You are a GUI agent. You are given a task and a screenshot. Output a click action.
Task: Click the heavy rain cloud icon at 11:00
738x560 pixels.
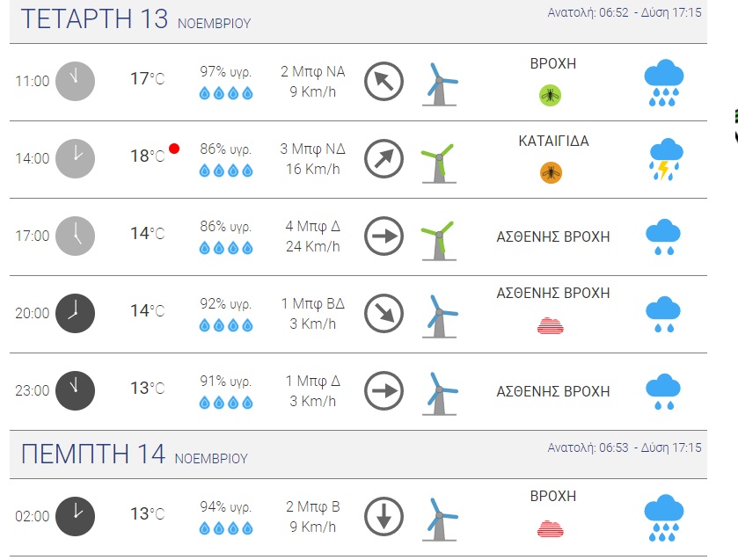click(x=664, y=83)
